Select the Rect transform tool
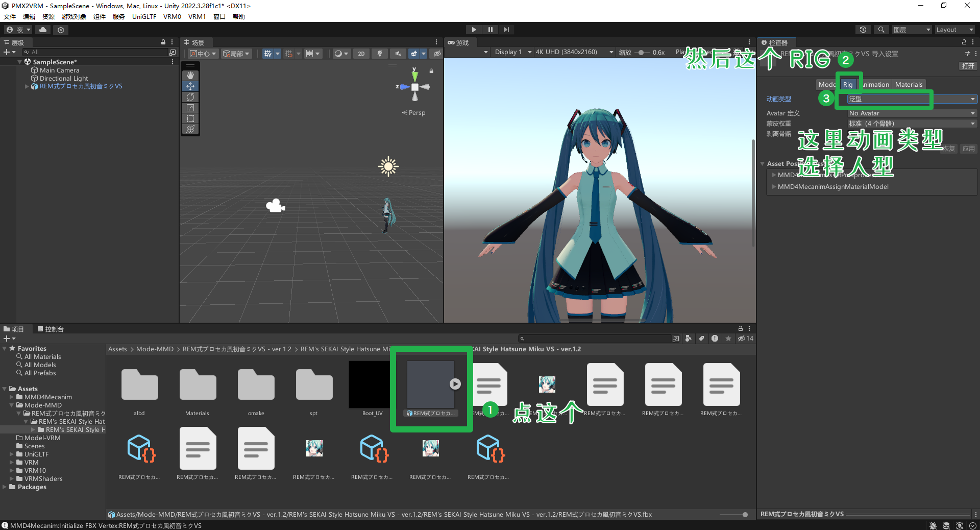The height and width of the screenshot is (530, 980). click(190, 118)
